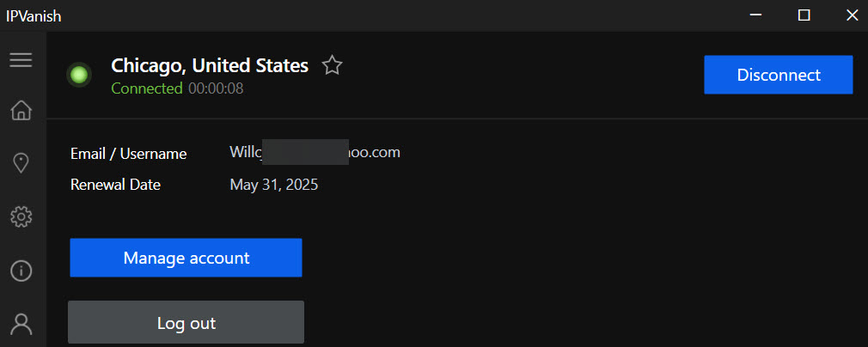Click the Chicago, United States location title
The image size is (868, 347).
tap(210, 65)
